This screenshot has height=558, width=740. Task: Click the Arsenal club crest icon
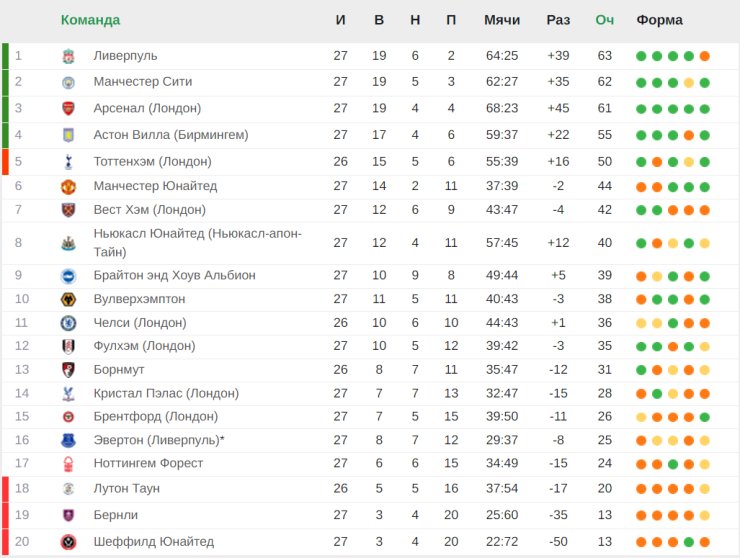pyautogui.click(x=68, y=108)
